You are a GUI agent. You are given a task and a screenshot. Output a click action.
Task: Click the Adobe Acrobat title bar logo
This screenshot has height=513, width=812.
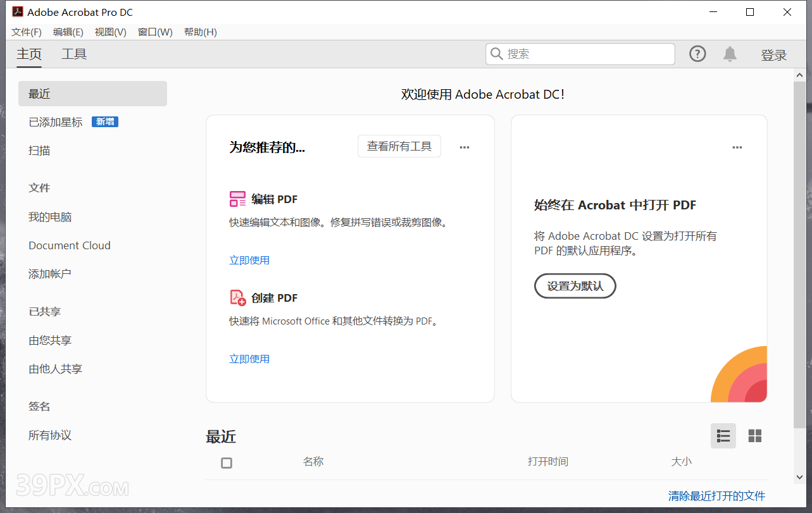click(x=17, y=12)
